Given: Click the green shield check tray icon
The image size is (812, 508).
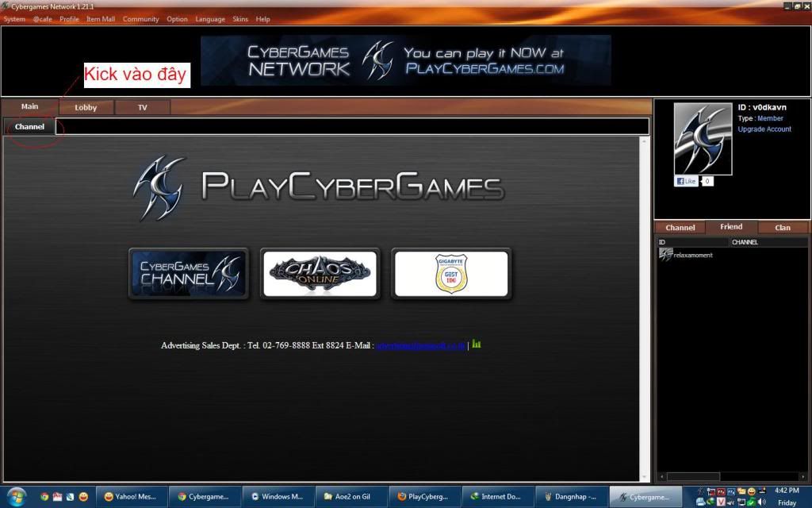Looking at the screenshot, I should (x=751, y=502).
